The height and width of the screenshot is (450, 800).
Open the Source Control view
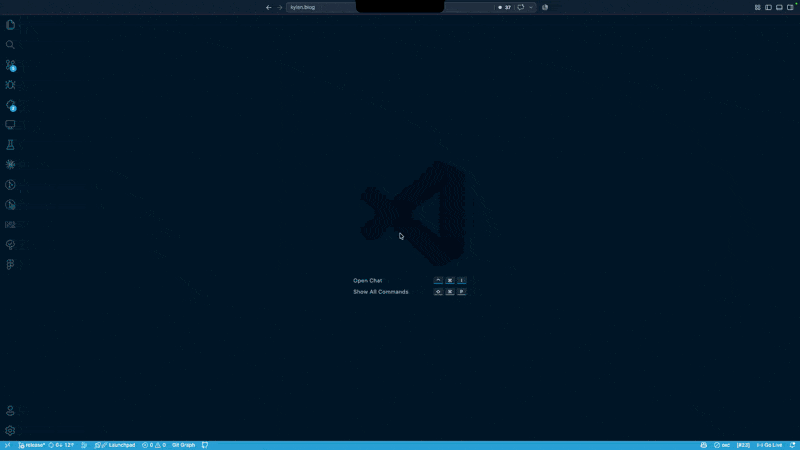[10, 65]
